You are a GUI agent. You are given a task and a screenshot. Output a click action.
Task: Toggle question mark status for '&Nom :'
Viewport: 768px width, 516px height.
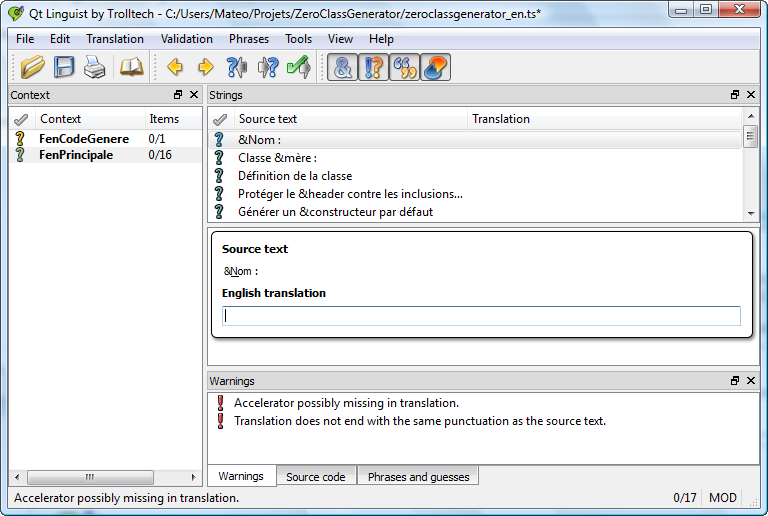219,140
